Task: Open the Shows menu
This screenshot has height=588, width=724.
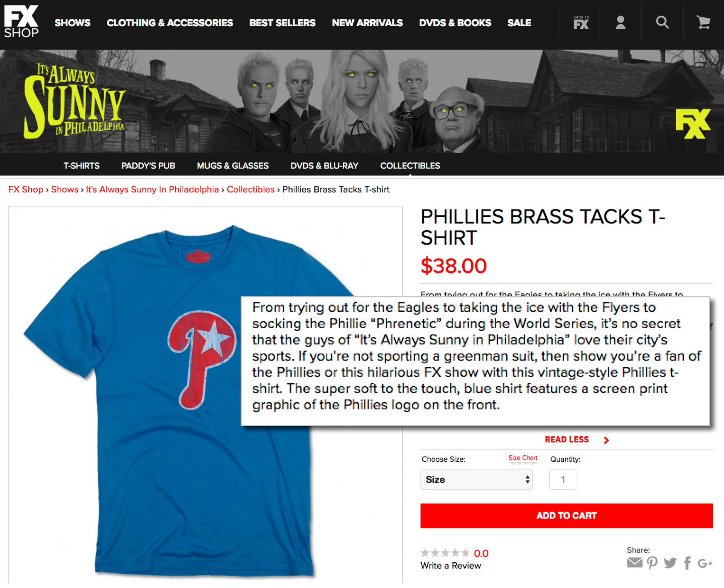Action: coord(72,23)
